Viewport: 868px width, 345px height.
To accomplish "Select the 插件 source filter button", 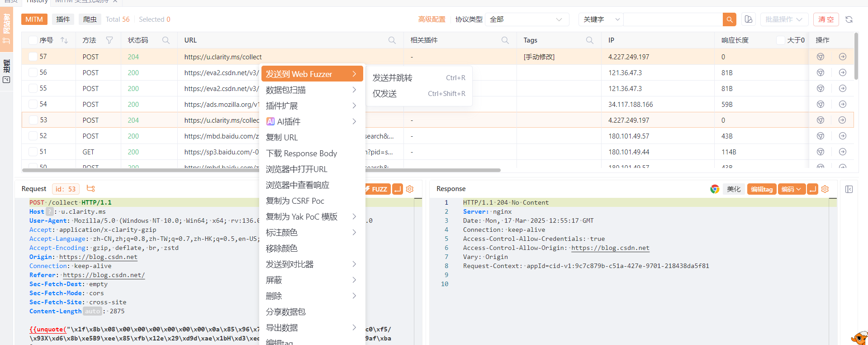I will click(63, 19).
